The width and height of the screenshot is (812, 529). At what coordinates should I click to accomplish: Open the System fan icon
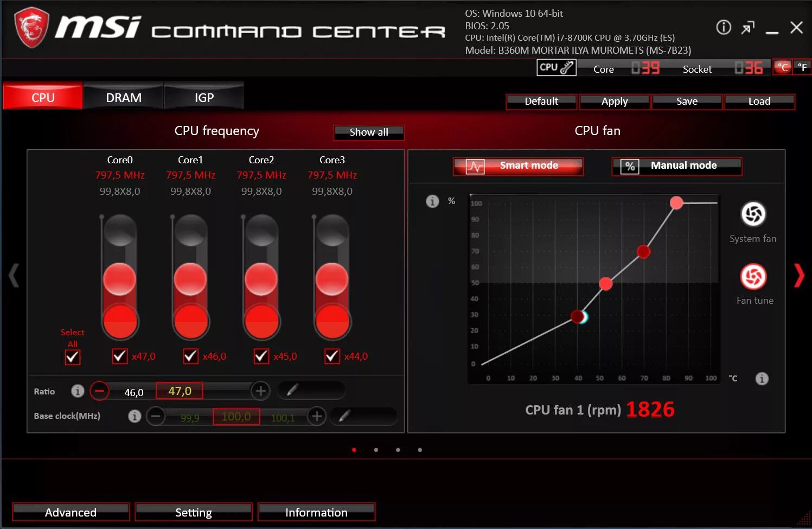(753, 214)
